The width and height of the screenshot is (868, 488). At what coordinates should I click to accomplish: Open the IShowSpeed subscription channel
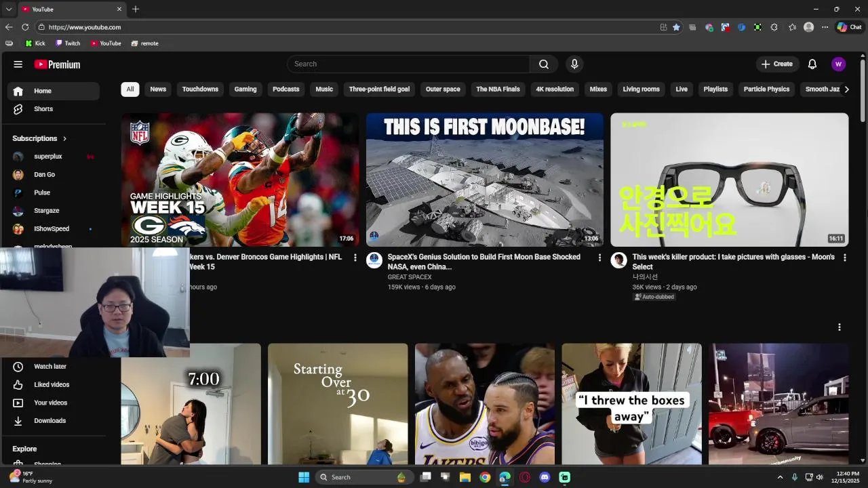tap(54, 229)
